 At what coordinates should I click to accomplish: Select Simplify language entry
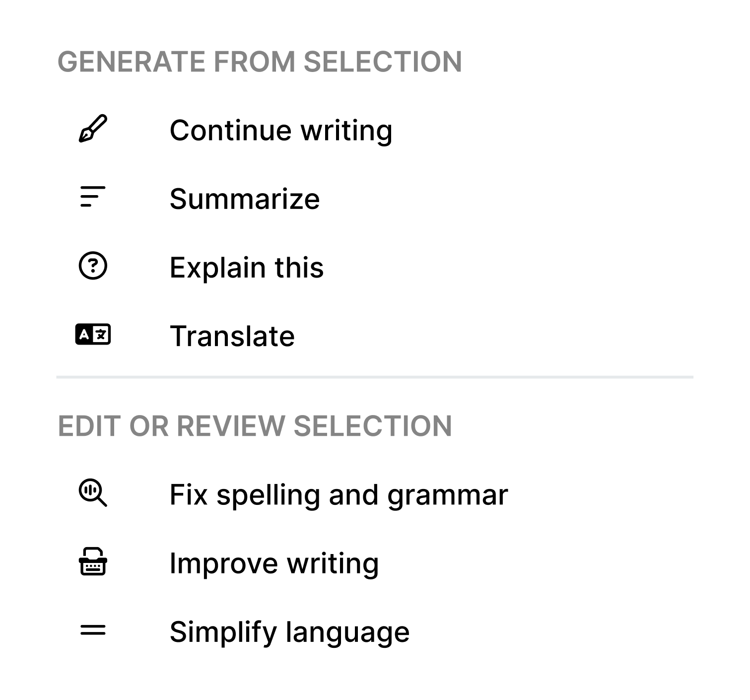coord(289,631)
